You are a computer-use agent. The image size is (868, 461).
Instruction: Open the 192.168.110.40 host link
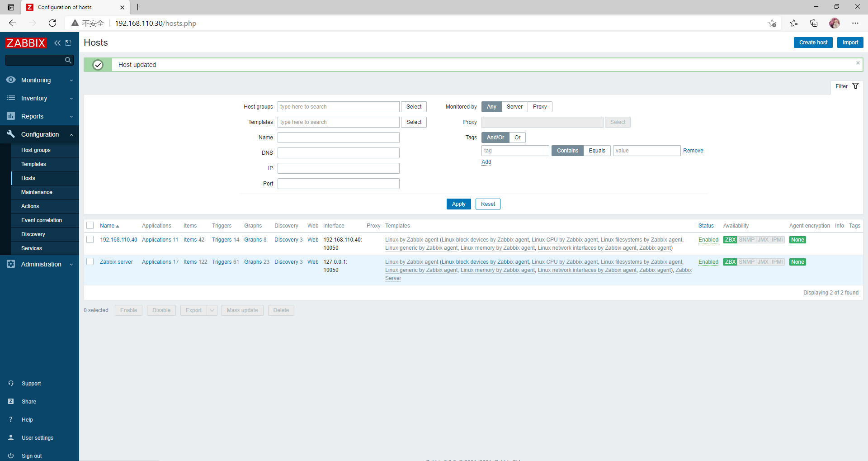pyautogui.click(x=118, y=240)
